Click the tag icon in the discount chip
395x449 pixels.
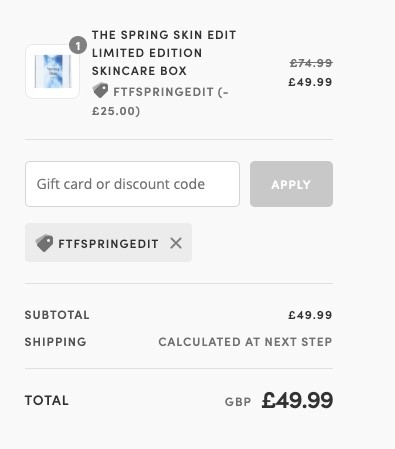coord(44,243)
